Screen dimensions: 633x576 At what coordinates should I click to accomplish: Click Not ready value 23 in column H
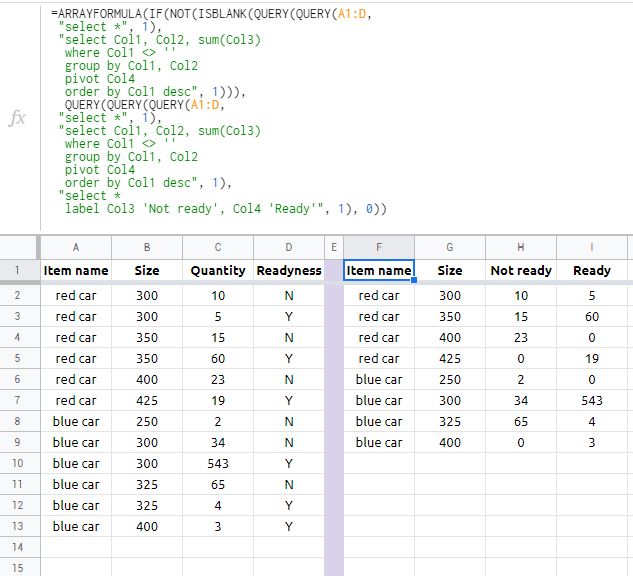521,337
